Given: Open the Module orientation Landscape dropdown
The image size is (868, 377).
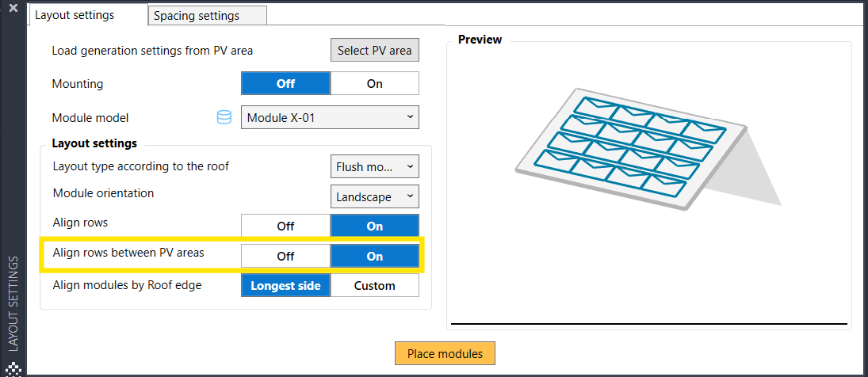Looking at the screenshot, I should point(375,196).
